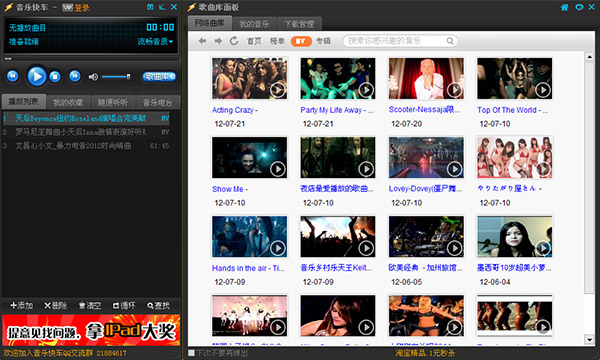600x360 pixels.
Task: Skip to previous track
Action: point(13,76)
